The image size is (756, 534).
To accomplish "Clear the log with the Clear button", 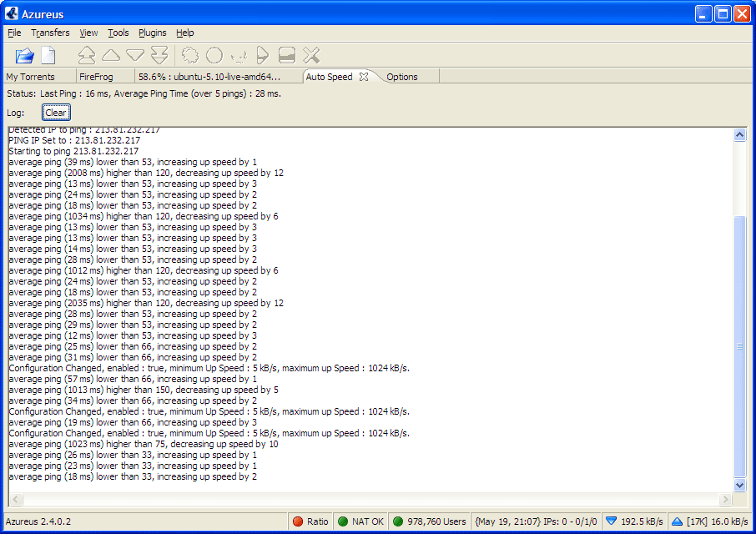I will click(x=56, y=113).
